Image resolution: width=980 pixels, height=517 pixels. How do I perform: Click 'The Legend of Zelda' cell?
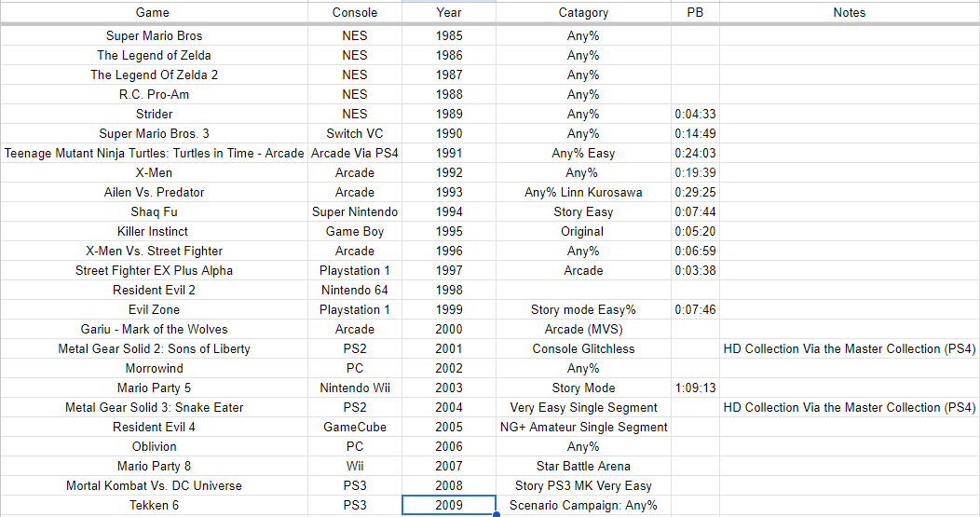154,55
